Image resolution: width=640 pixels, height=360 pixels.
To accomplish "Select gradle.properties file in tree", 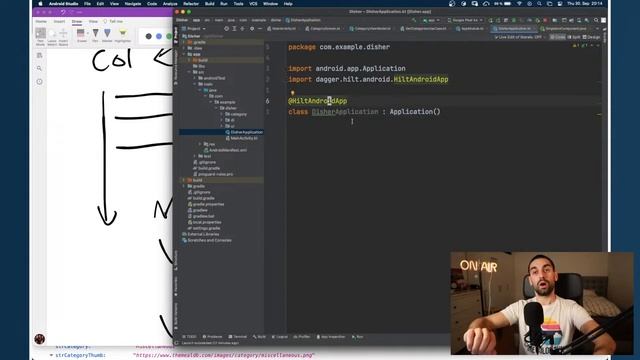I will point(206,204).
